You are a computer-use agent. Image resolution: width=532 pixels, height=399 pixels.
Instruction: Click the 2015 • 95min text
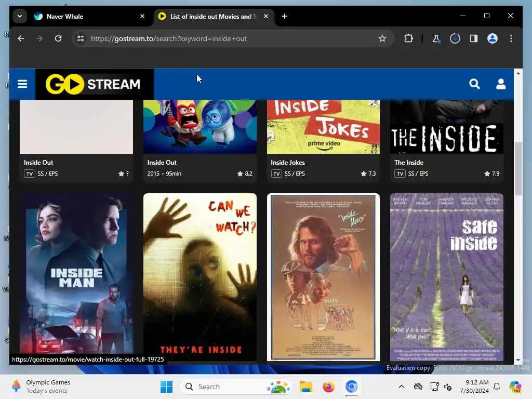click(x=164, y=174)
